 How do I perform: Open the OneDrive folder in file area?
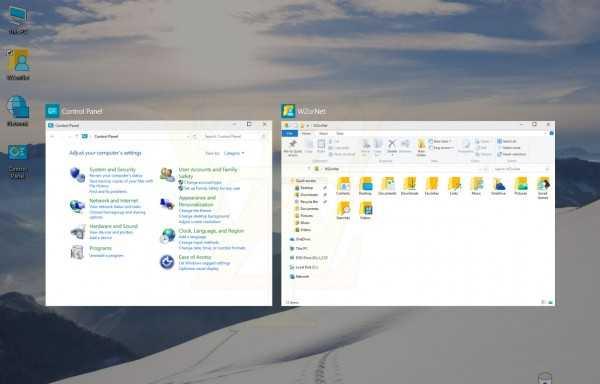[x=498, y=186]
